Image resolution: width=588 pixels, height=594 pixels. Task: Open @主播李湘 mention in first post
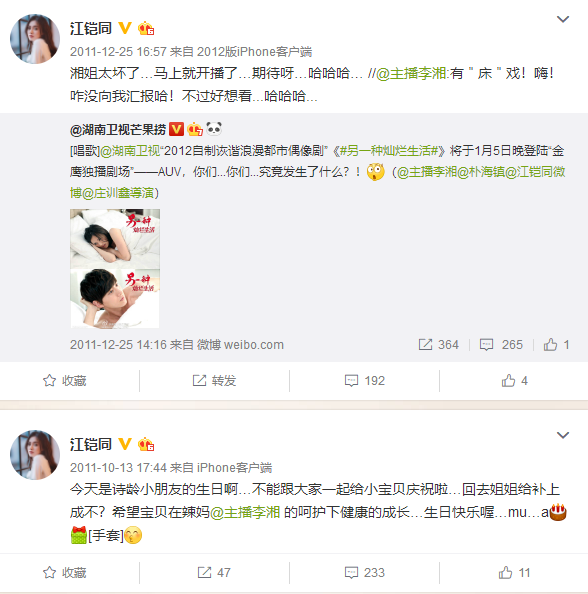click(x=411, y=73)
